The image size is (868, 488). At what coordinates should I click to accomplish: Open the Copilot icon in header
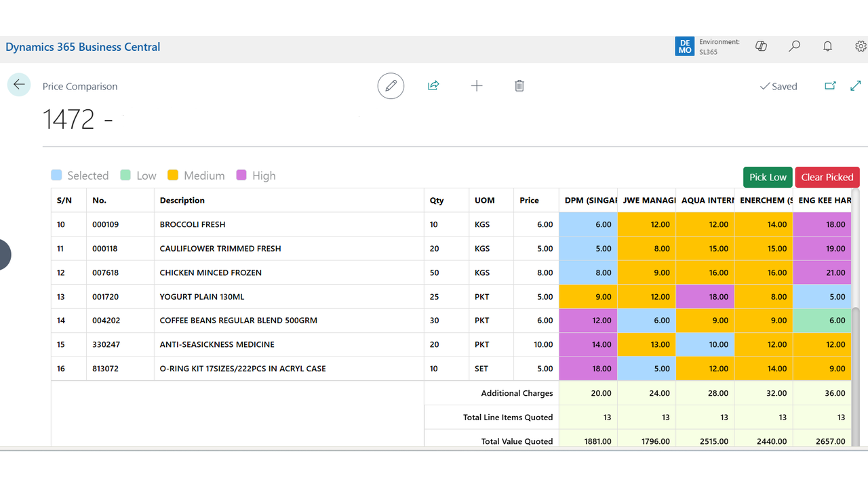[761, 46]
